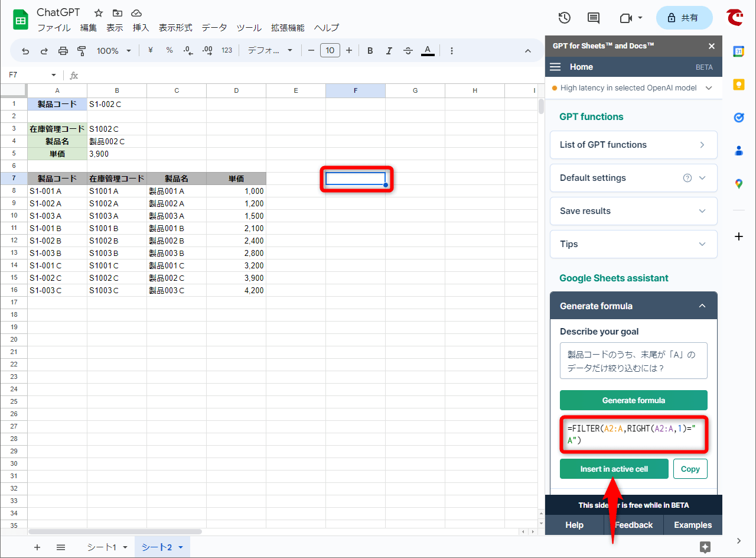Toggle strikethrough formatting
756x558 pixels.
408,51
